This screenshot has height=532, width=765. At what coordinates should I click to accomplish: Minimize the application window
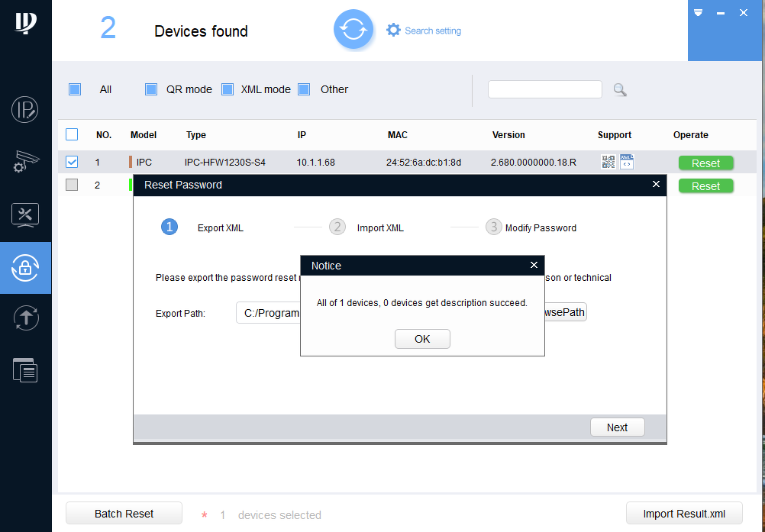pyautogui.click(x=721, y=13)
